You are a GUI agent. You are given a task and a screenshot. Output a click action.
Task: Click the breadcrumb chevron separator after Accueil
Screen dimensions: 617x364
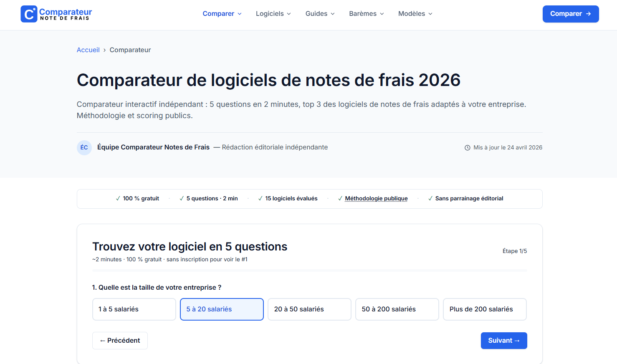[105, 50]
